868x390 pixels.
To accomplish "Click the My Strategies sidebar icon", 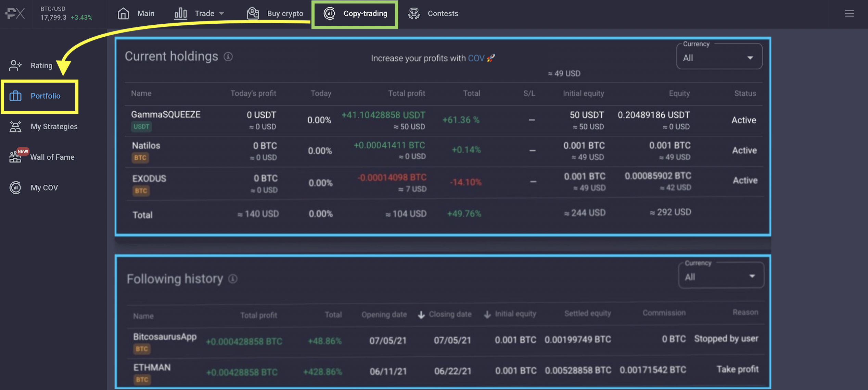I will tap(15, 126).
